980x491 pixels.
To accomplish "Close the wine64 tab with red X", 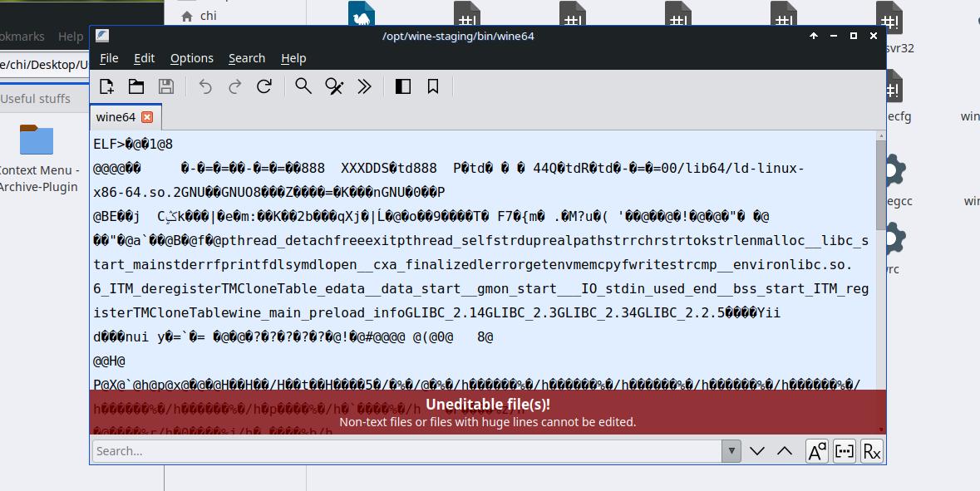I will pos(147,117).
